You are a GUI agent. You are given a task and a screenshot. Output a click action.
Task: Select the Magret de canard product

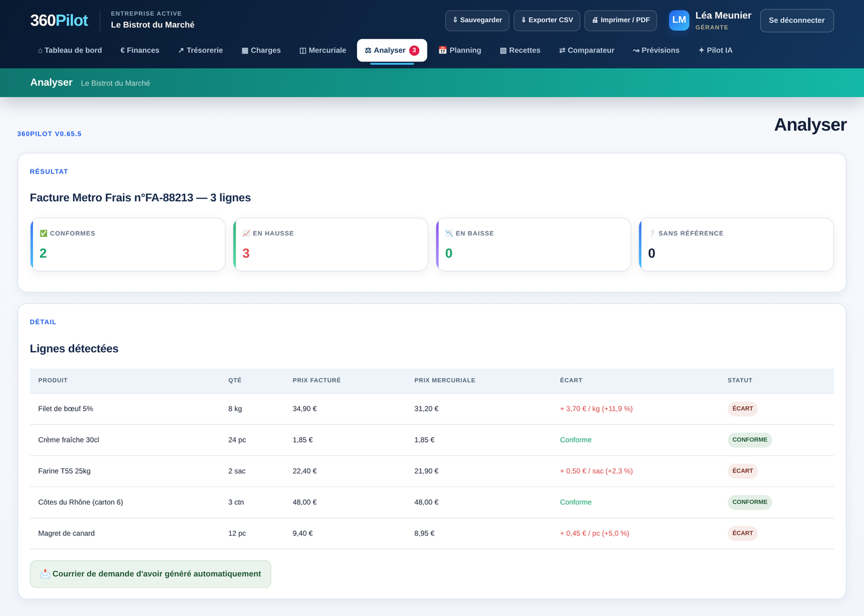(66, 533)
